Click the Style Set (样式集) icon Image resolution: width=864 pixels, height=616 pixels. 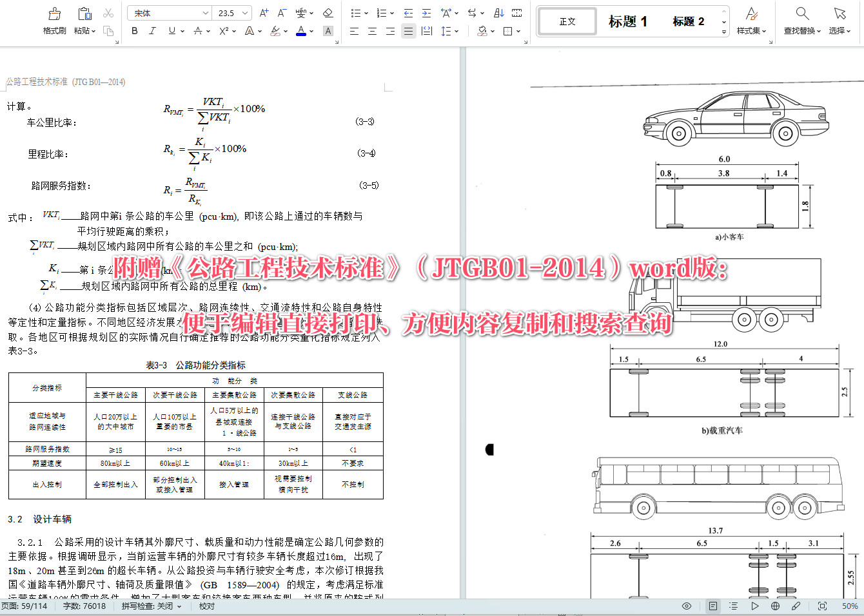click(751, 14)
